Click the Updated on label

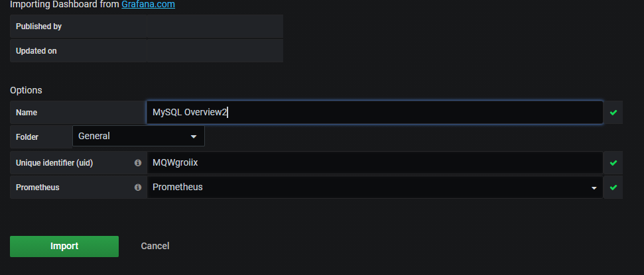(x=36, y=51)
